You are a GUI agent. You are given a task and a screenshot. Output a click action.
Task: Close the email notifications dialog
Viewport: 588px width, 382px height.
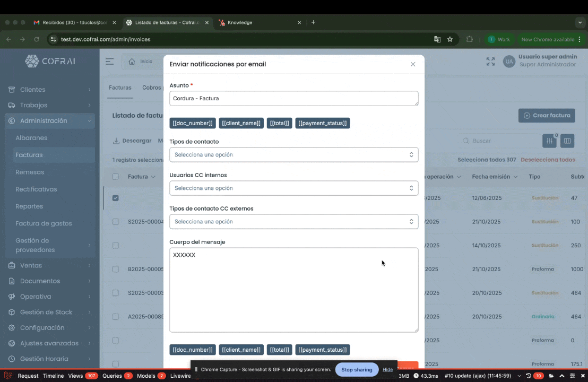(413, 64)
